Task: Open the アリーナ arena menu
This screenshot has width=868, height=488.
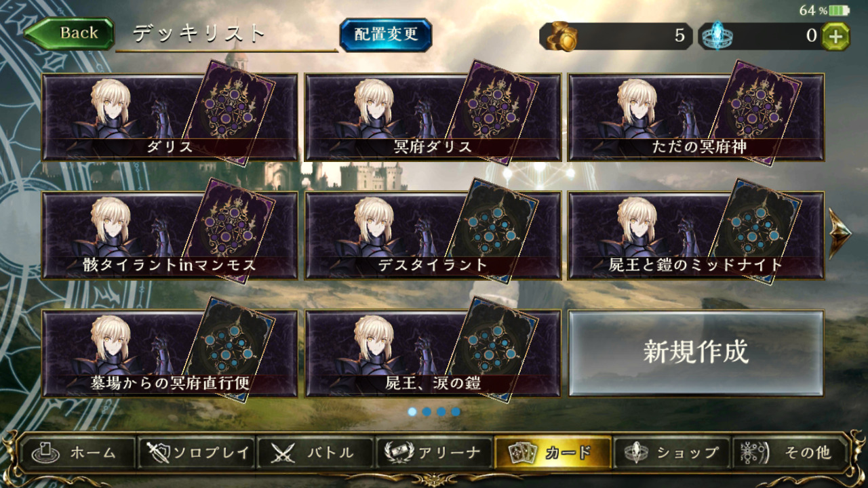Action: tap(434, 453)
